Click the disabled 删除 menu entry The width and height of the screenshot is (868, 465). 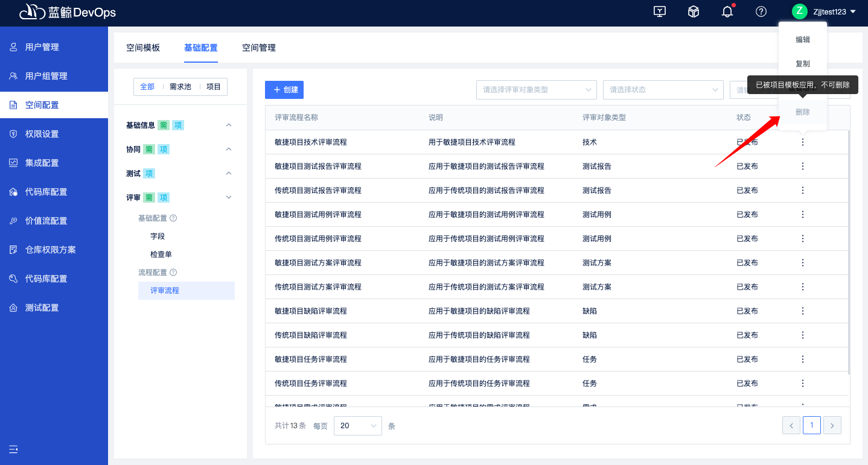tap(803, 112)
